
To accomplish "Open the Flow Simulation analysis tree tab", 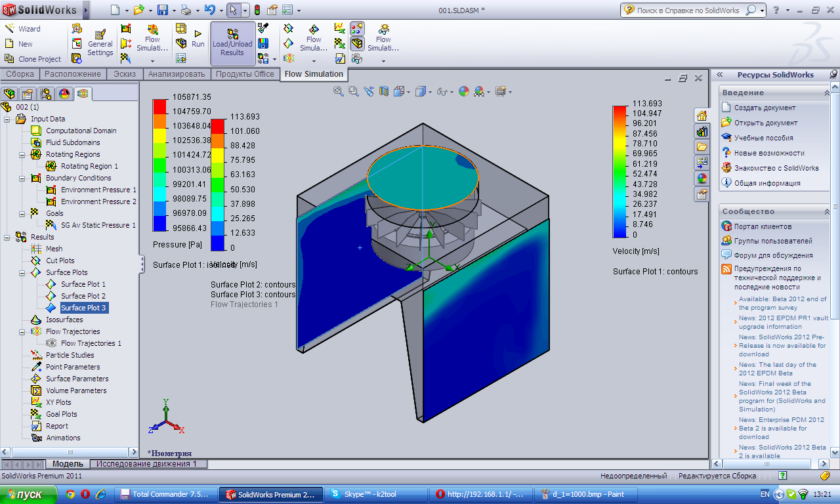I will click(x=83, y=94).
